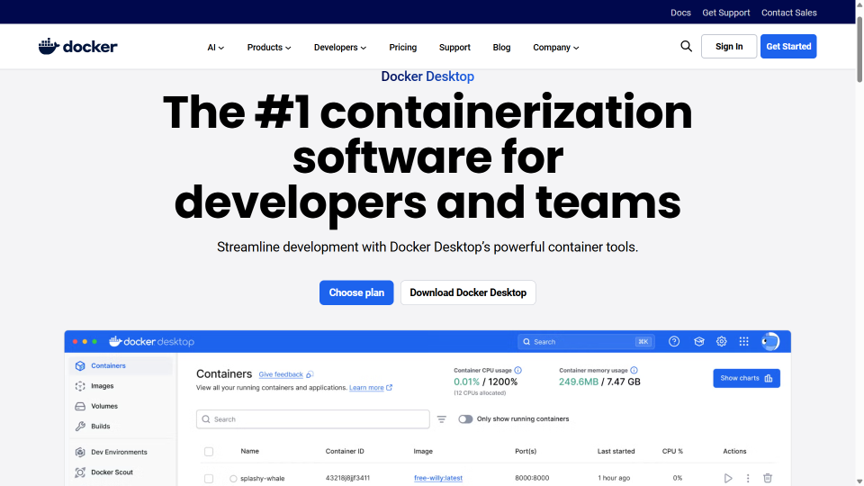
Task: Click the Show charts button
Action: point(747,379)
